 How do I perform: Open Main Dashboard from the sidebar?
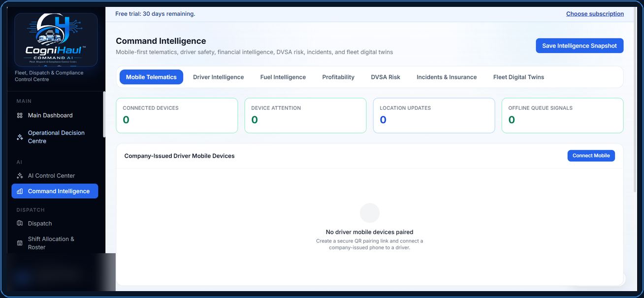(55, 115)
